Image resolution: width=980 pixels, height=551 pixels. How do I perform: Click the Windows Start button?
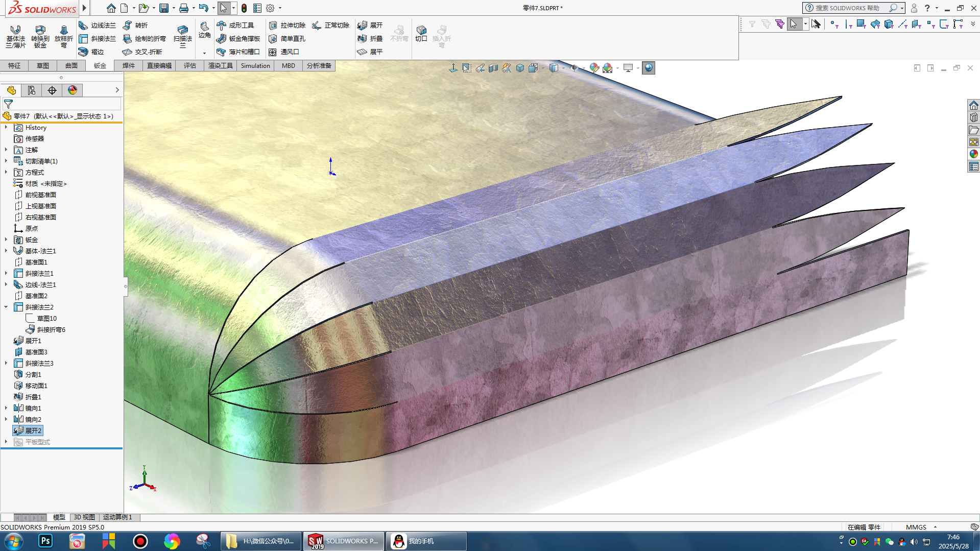point(13,541)
